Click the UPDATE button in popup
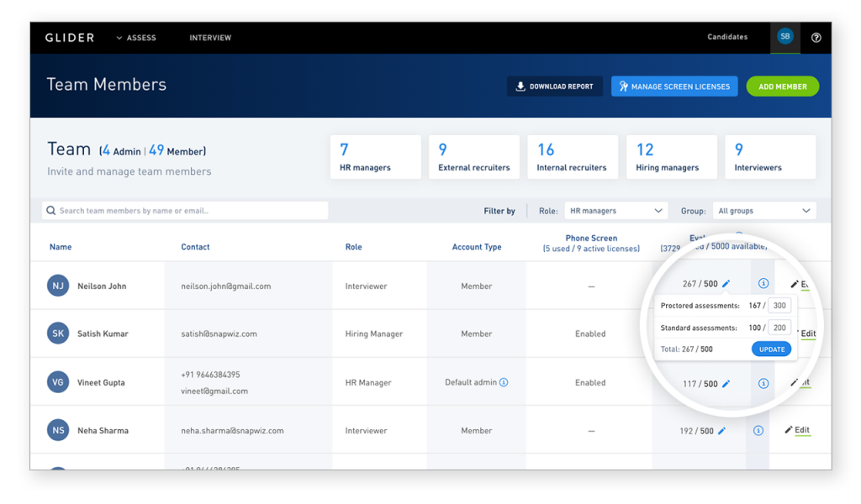The width and height of the screenshot is (861, 504). pos(772,349)
